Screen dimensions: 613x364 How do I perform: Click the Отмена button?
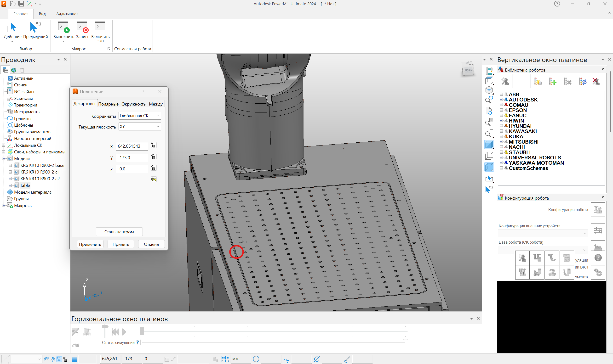(151, 244)
